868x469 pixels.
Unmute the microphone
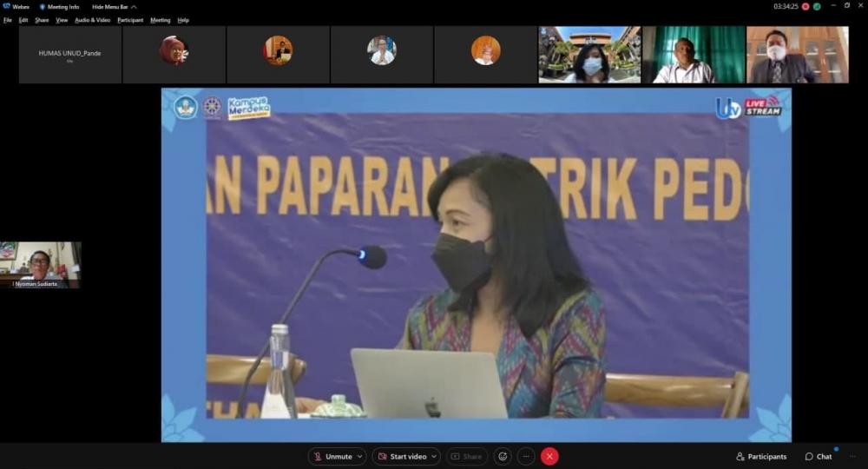332,456
